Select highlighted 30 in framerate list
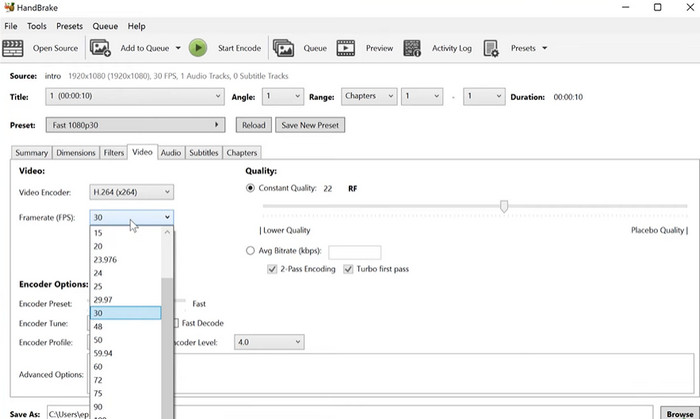The height and width of the screenshot is (419, 700). pyautogui.click(x=125, y=313)
